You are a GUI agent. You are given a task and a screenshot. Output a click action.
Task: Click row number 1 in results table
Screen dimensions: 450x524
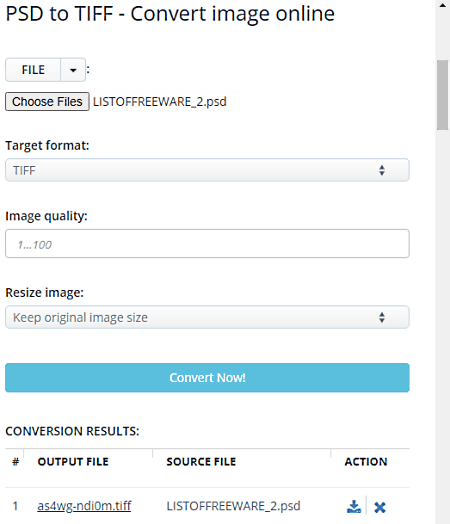coord(15,506)
